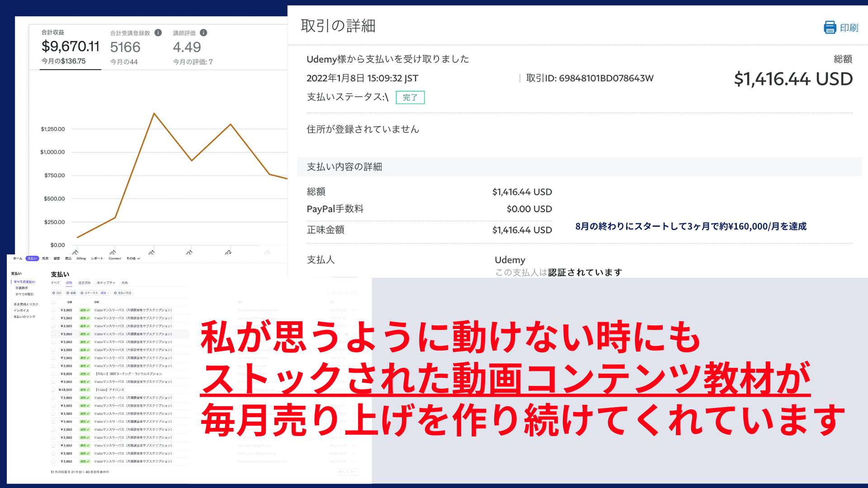The image size is (868, 488).
Task: Add the 支払い方法 filter
Action: point(123,293)
